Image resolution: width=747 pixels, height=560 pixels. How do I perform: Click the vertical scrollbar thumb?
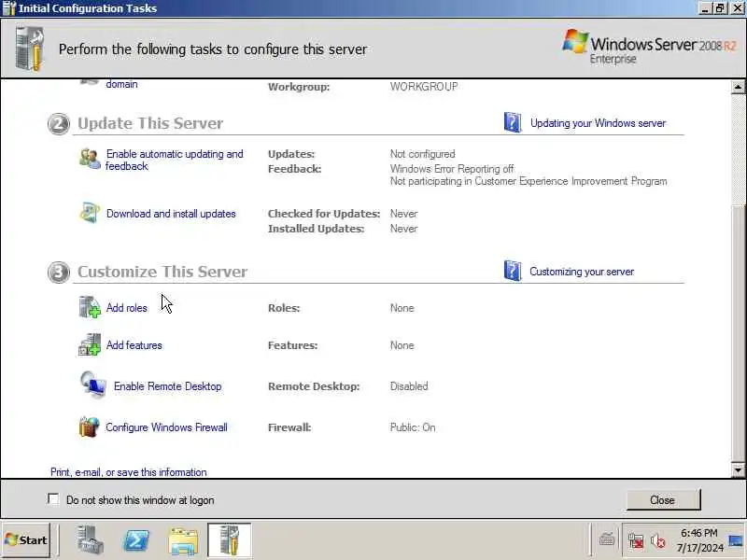(x=738, y=332)
